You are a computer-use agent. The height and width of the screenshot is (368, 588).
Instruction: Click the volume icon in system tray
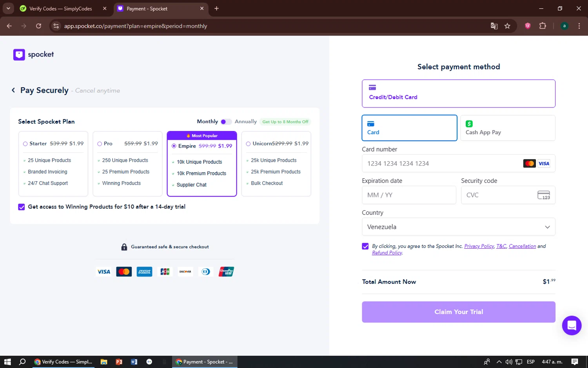coord(509,362)
